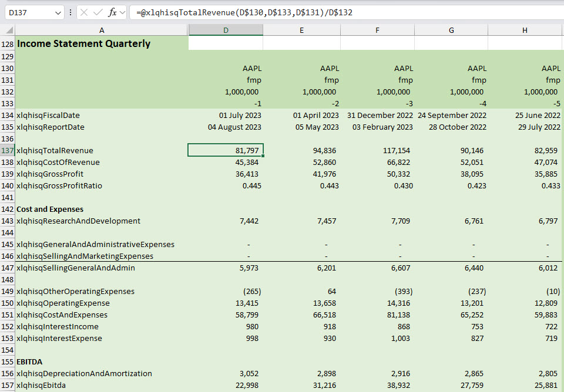This screenshot has width=564, height=392.
Task: Click the three-dot name box resize handle
Action: tap(71, 12)
